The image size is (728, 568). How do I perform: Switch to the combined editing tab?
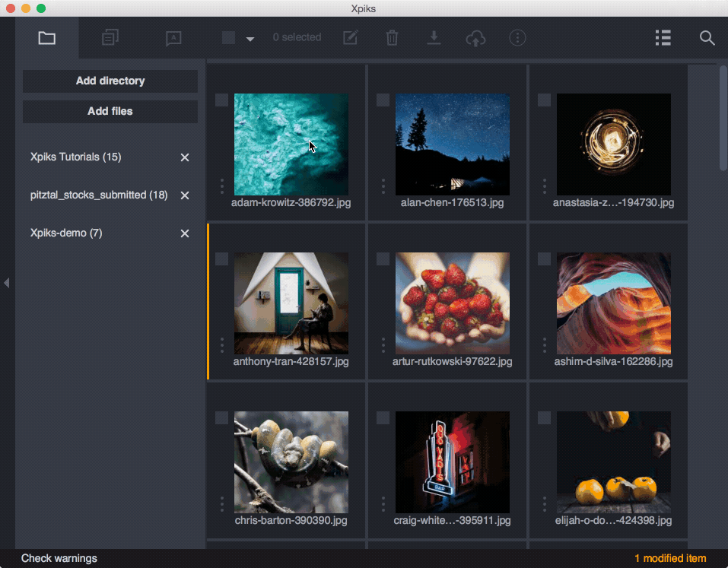pos(110,37)
